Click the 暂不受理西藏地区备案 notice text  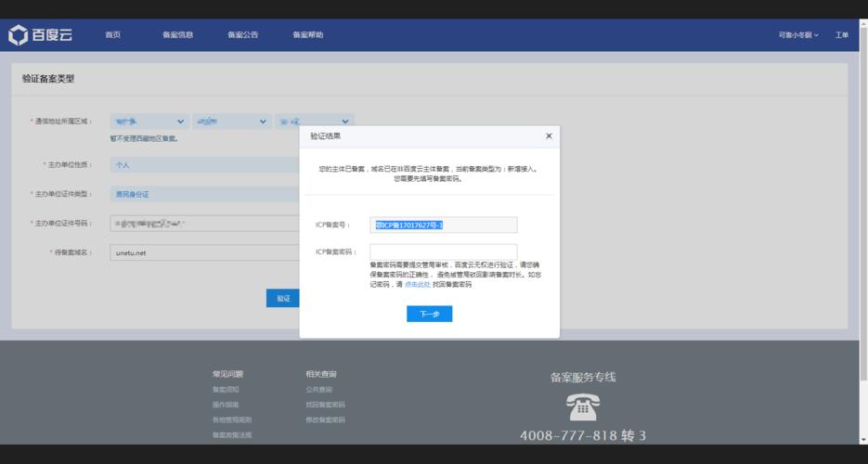(x=145, y=139)
